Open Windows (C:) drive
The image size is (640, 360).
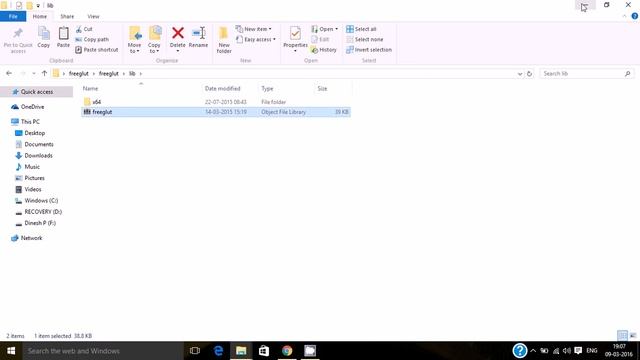[x=41, y=200]
